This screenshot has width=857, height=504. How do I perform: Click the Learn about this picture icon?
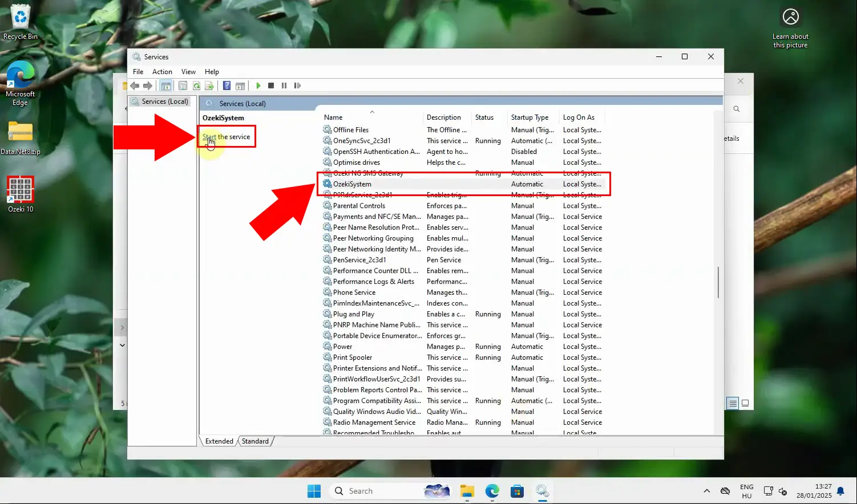(x=790, y=28)
